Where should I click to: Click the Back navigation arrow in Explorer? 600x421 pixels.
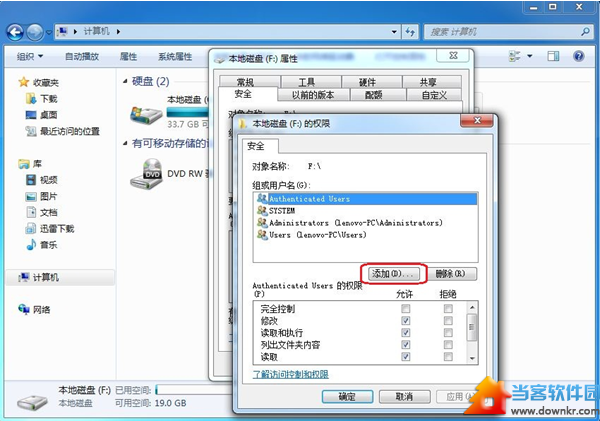click(x=15, y=32)
